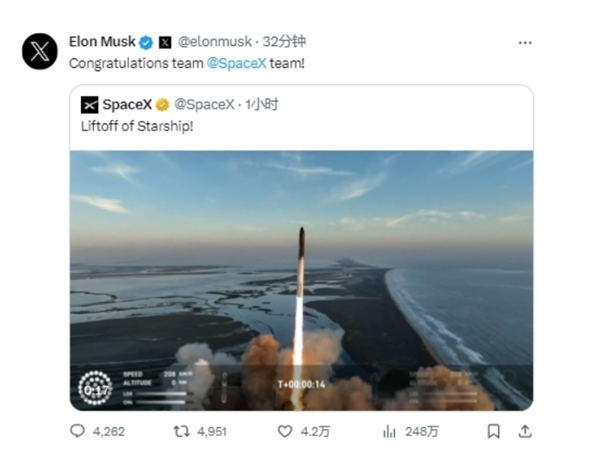Like the post with the heart icon
The image size is (600, 455).
[286, 432]
